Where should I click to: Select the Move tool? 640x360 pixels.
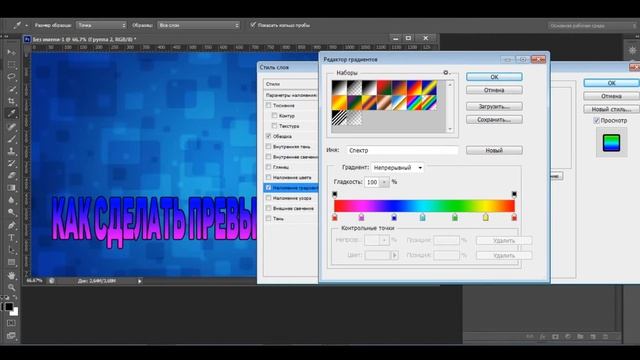[11, 52]
